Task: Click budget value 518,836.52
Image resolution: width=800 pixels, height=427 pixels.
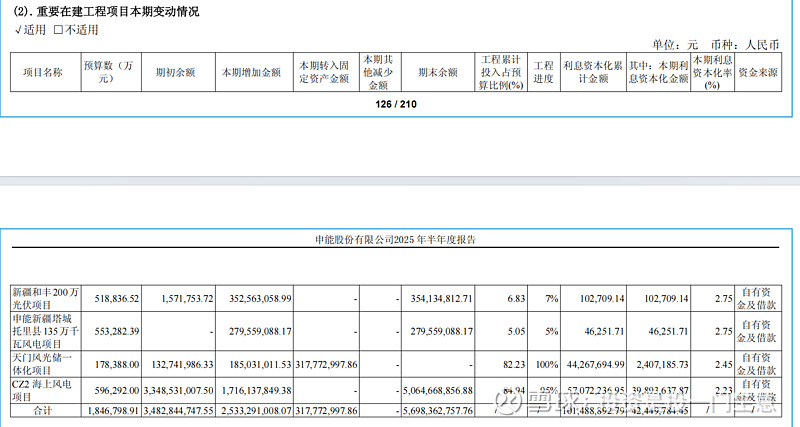Action: coord(116,298)
